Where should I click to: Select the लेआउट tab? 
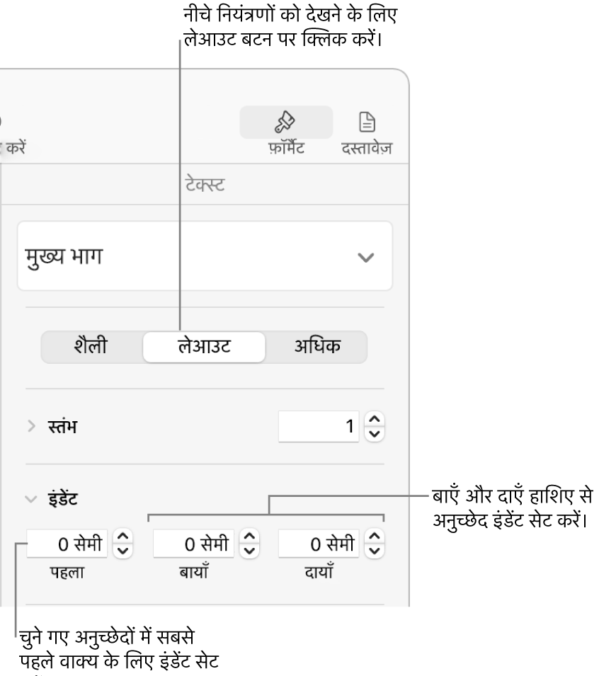pos(204,347)
